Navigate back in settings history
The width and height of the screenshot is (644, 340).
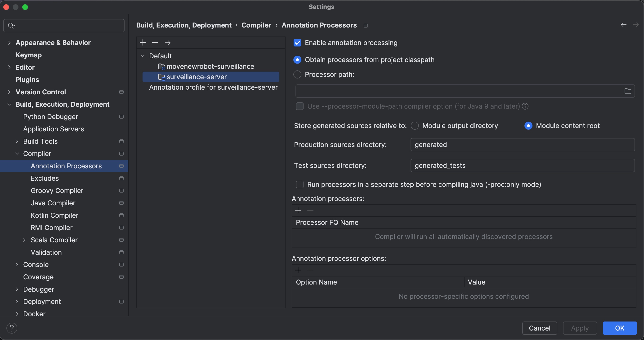(623, 25)
